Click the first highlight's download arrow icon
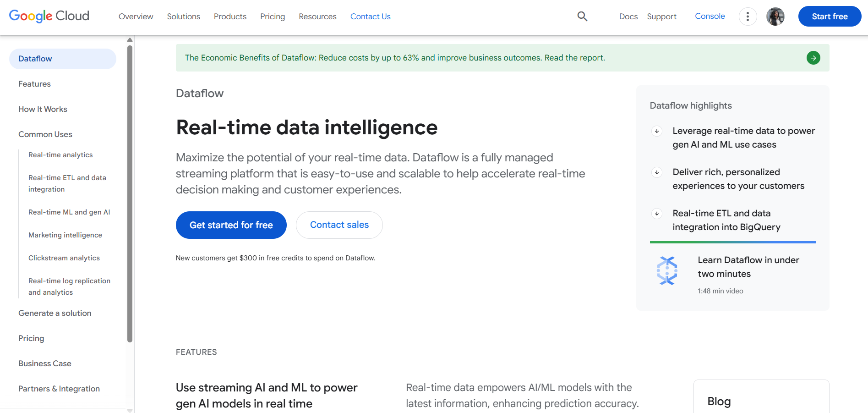The height and width of the screenshot is (413, 868). 656,131
